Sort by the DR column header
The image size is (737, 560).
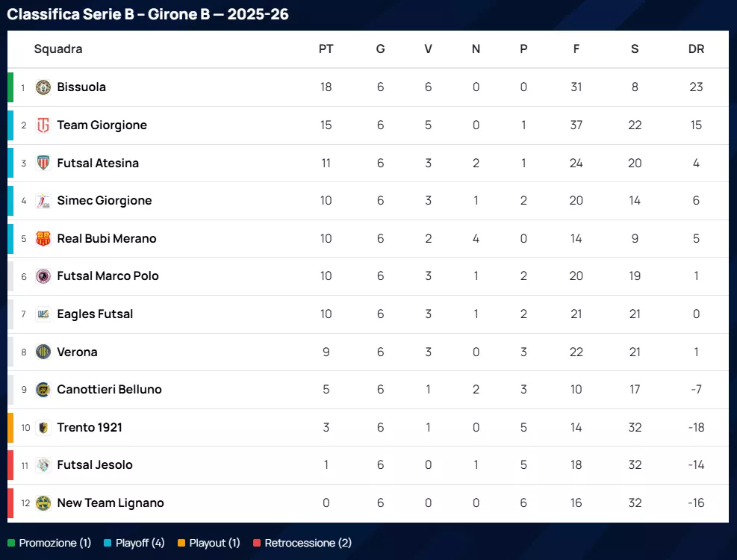[696, 49]
